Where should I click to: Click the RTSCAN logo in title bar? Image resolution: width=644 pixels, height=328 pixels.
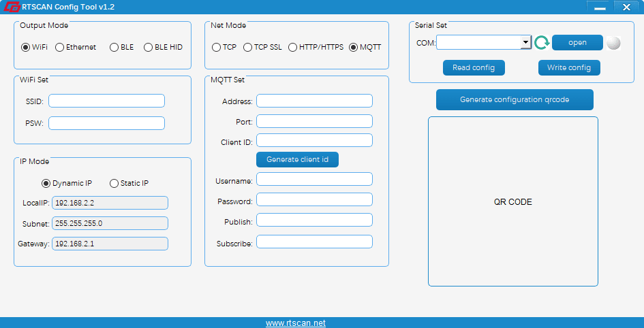[12, 7]
